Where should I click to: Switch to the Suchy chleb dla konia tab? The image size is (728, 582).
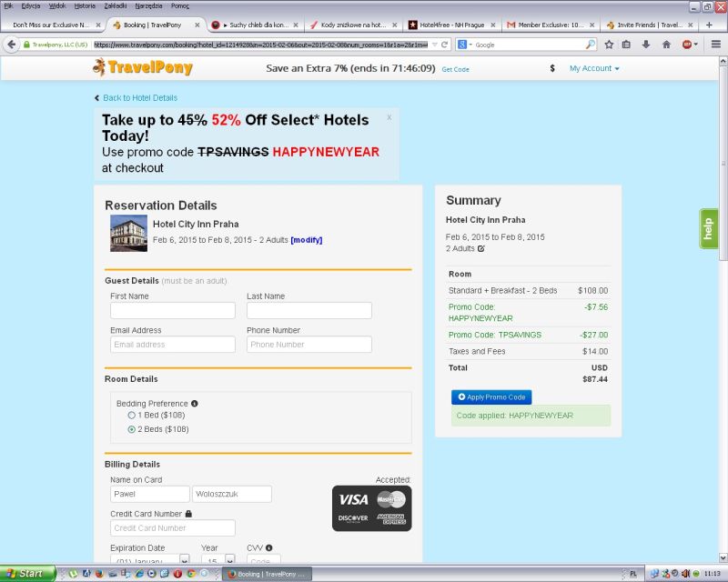[x=254, y=25]
